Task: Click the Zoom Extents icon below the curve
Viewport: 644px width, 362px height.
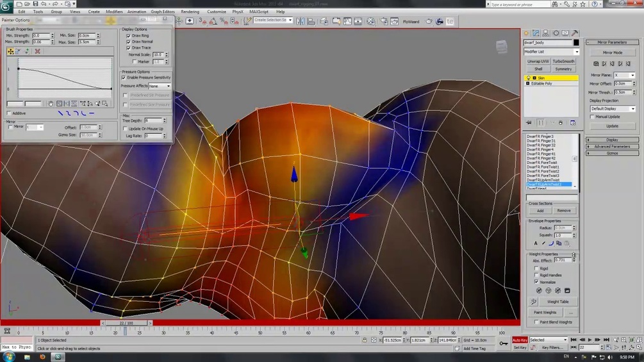Action: (x=59, y=104)
